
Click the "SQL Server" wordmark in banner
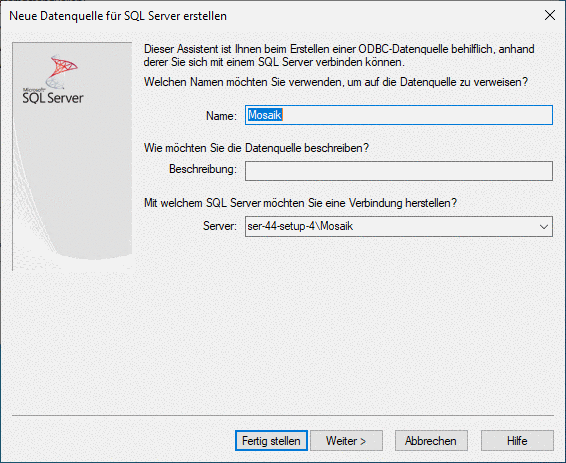tap(53, 98)
